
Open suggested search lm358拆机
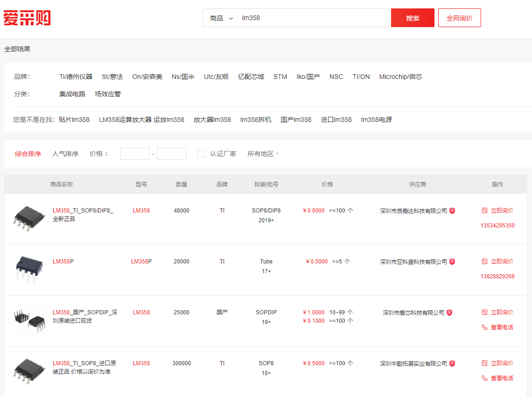pyautogui.click(x=256, y=120)
